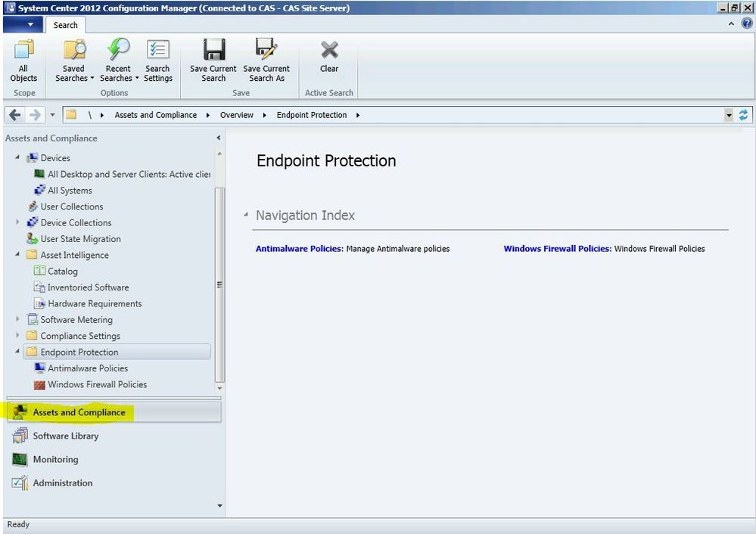
Task: Select the Asset Intelligence folder
Action: coord(67,255)
